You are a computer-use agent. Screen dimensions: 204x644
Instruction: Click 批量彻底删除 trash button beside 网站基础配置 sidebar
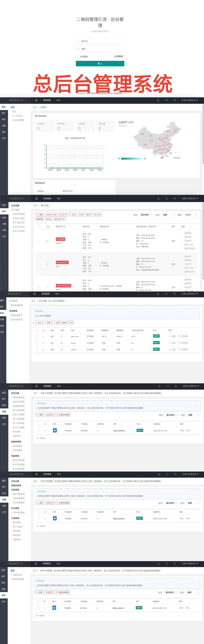click(x=63, y=415)
